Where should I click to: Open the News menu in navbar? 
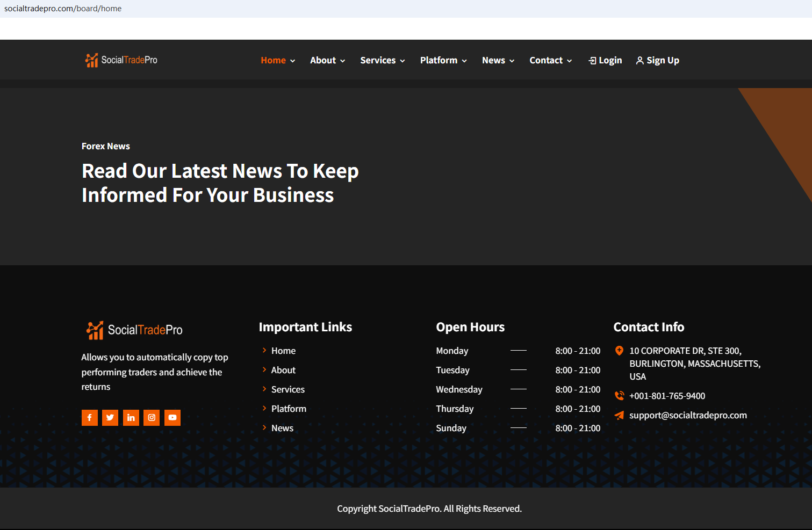[498, 61]
